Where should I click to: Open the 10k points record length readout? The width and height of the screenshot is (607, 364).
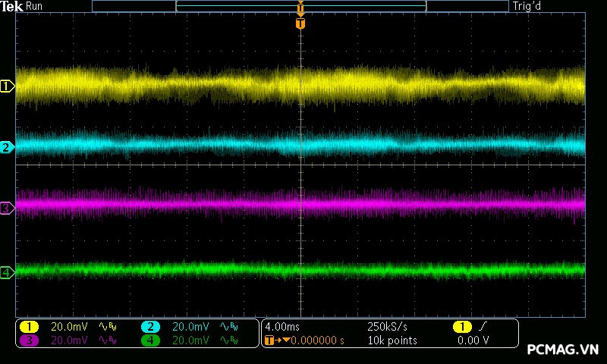click(392, 340)
